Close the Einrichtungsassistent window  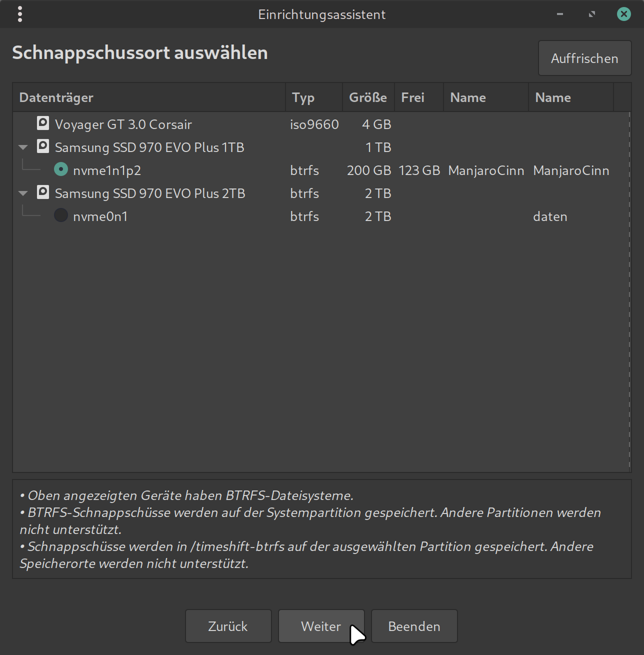tap(623, 14)
